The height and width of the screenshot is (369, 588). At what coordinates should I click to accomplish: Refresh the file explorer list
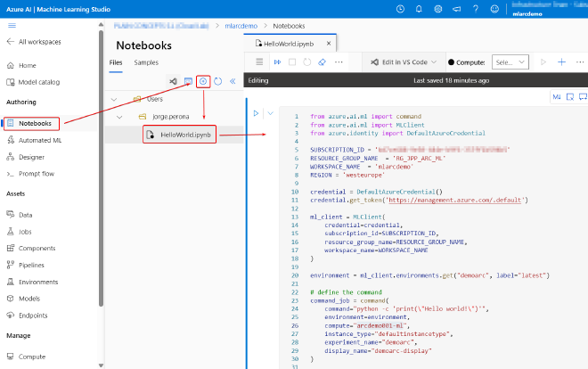(x=218, y=81)
